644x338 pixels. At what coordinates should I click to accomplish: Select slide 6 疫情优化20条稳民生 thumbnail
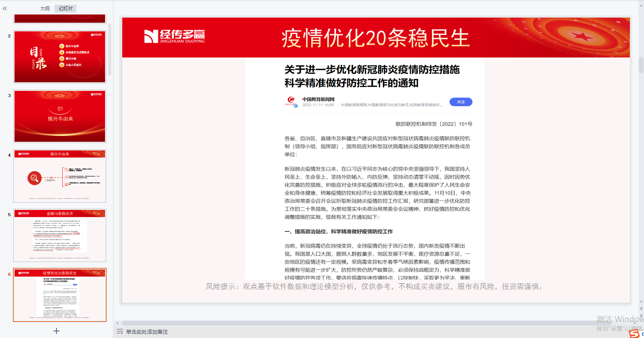point(60,295)
